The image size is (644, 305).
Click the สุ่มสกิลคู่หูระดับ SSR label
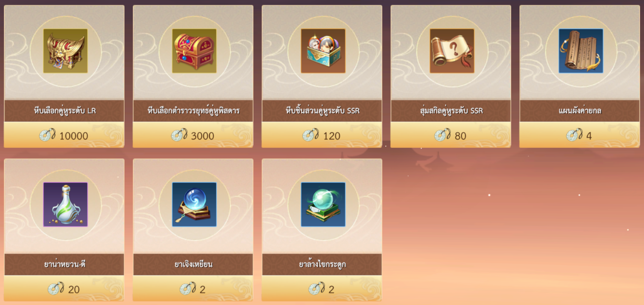click(452, 111)
